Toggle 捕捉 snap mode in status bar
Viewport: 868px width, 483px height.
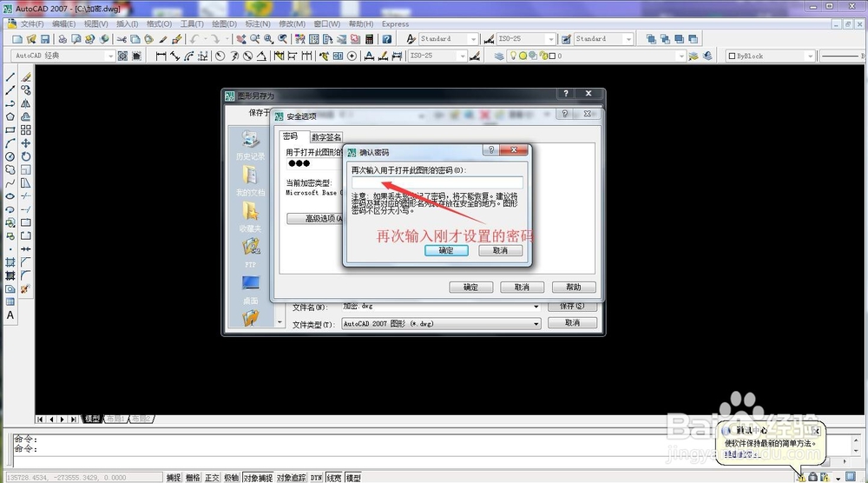(174, 478)
